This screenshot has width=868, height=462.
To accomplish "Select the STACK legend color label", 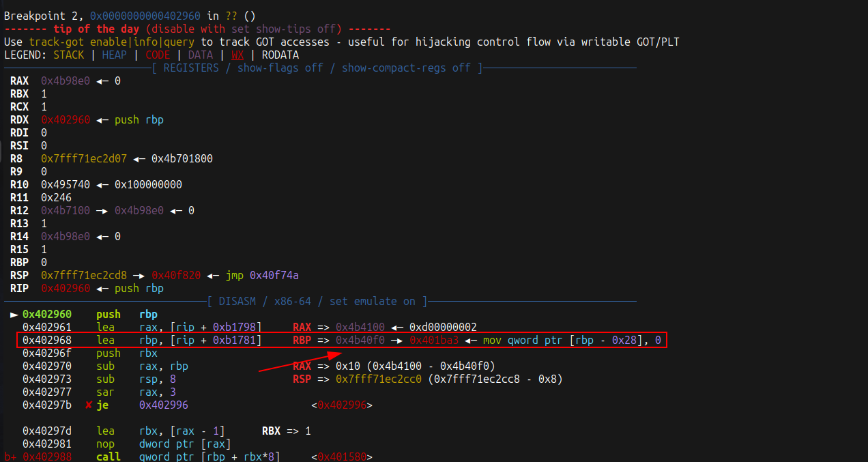I will click(x=69, y=55).
